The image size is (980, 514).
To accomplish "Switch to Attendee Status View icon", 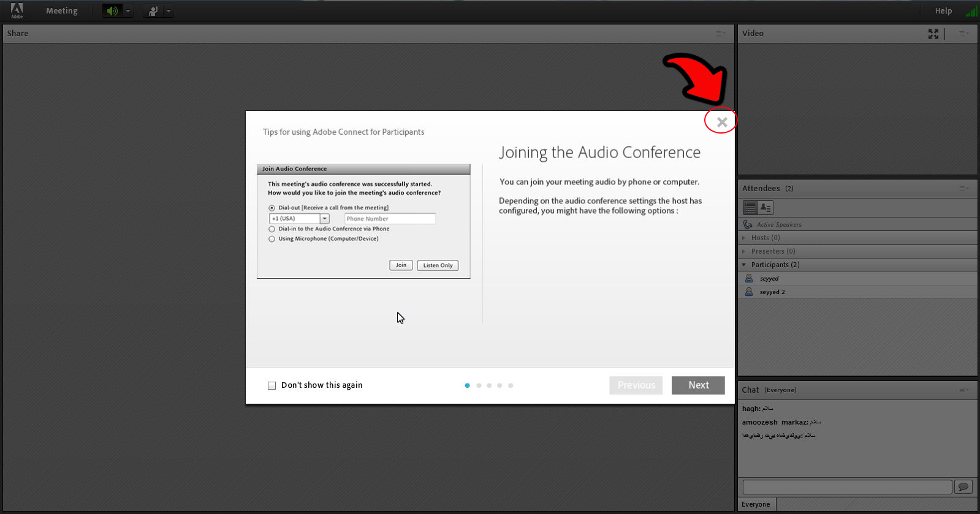I will [765, 208].
